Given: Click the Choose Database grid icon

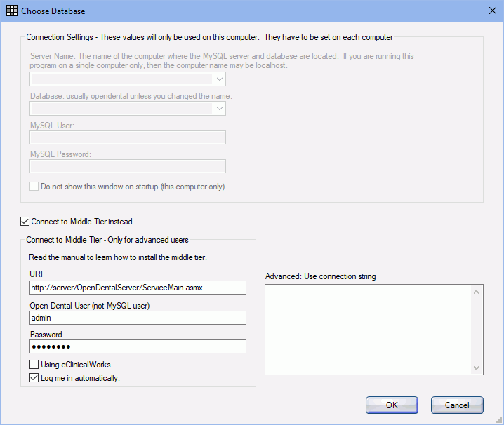Looking at the screenshot, I should (12, 11).
